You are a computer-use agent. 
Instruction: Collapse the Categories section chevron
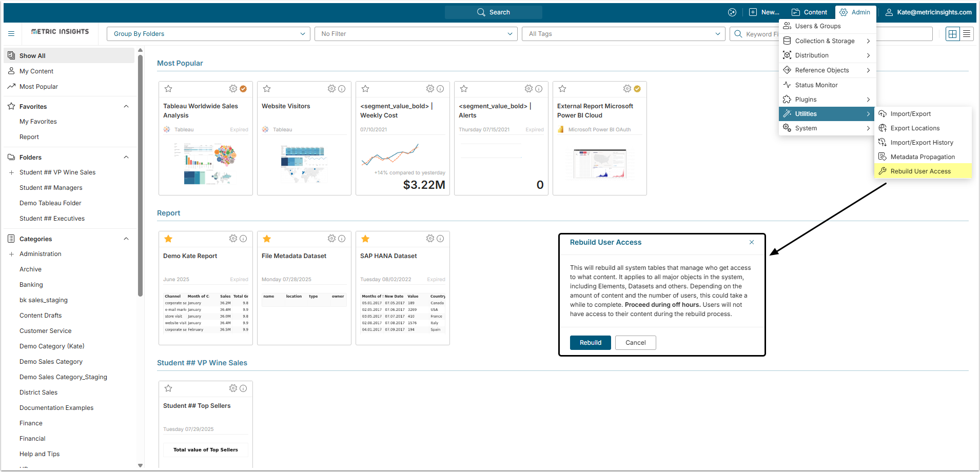point(126,239)
